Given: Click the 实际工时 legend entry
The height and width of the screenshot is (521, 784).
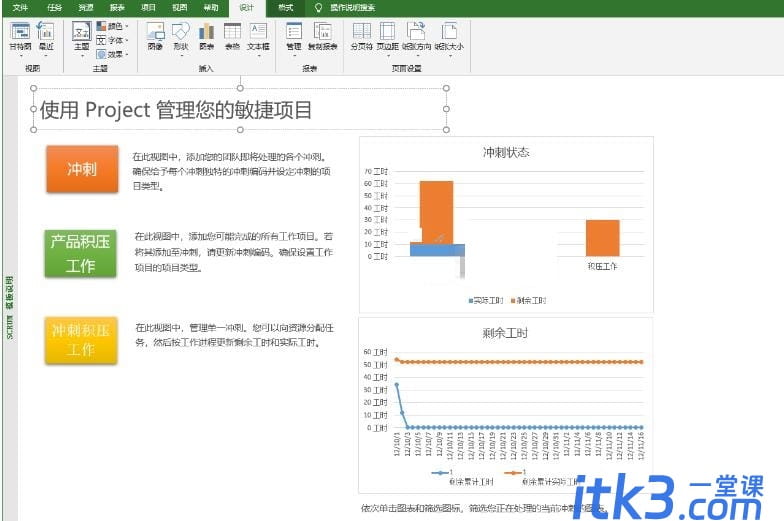Looking at the screenshot, I should (486, 300).
